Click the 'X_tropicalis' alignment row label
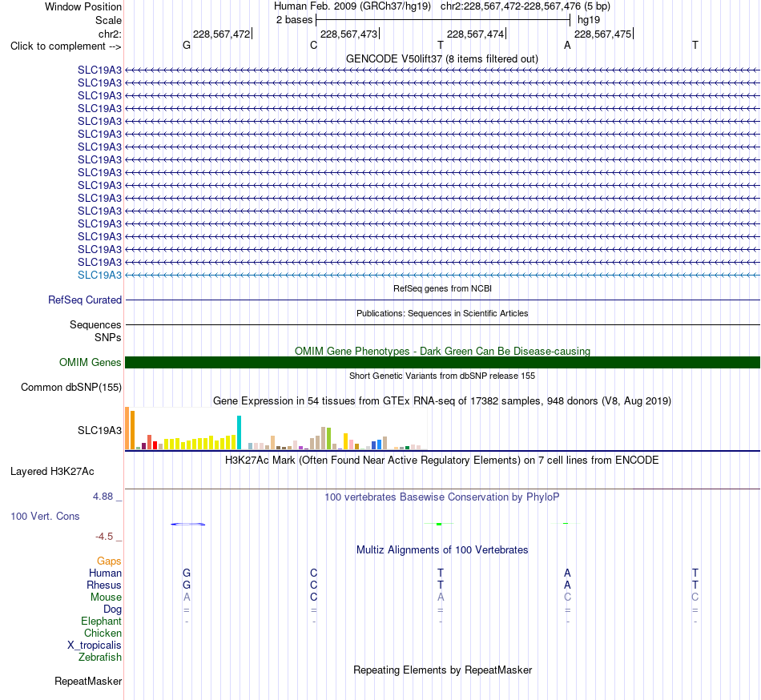The height and width of the screenshot is (700, 761). [95, 646]
